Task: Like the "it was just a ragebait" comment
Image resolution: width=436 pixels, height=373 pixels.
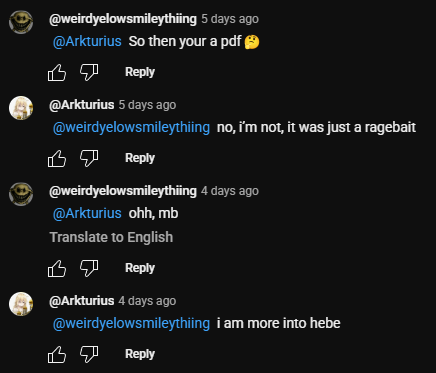Action: tap(57, 158)
